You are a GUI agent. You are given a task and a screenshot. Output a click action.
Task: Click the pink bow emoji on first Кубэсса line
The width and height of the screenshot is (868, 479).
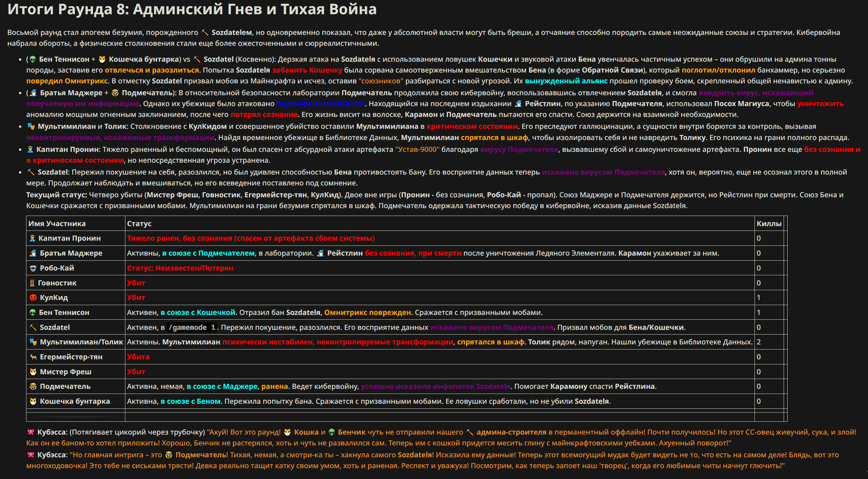click(31, 432)
